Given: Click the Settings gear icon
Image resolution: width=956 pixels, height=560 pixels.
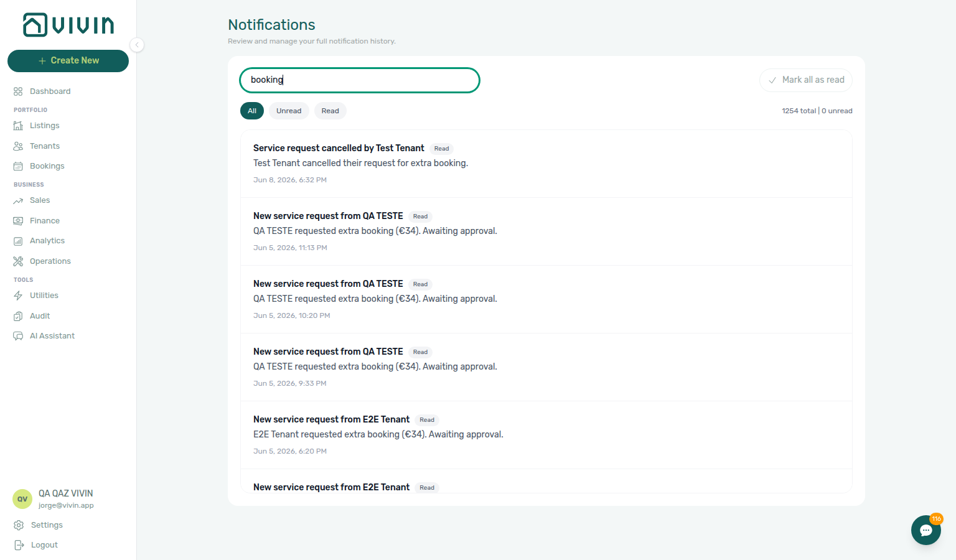Looking at the screenshot, I should click(19, 525).
